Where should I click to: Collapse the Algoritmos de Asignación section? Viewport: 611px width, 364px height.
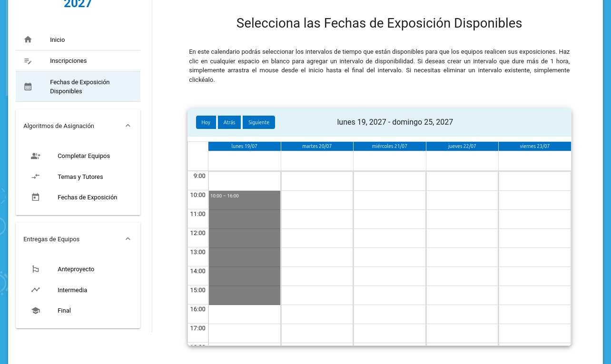(x=128, y=126)
